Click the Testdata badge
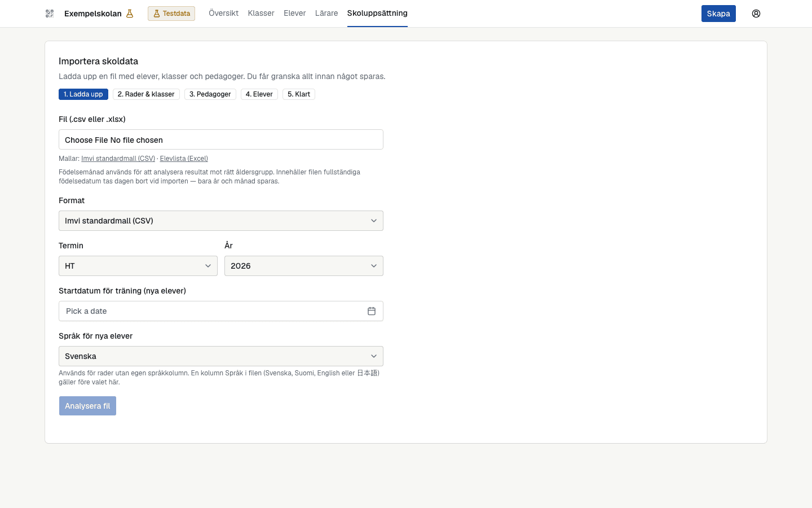The width and height of the screenshot is (812, 508). click(x=171, y=14)
